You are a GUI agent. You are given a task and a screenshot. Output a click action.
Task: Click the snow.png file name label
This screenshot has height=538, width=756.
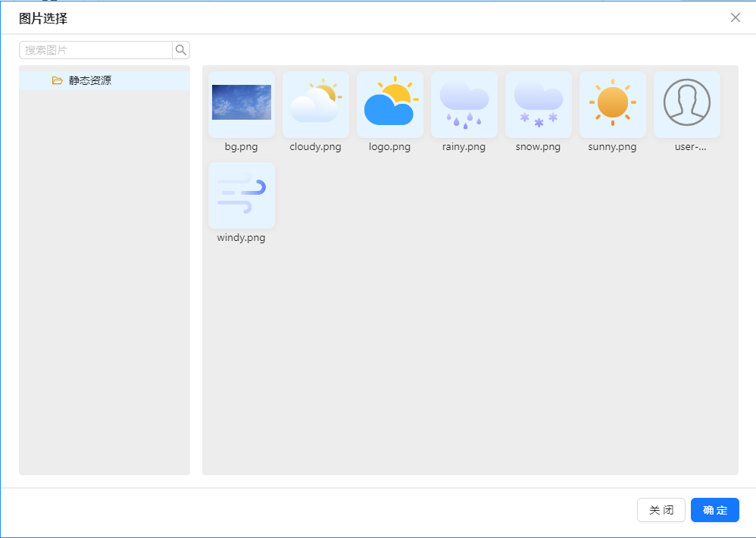pos(538,146)
